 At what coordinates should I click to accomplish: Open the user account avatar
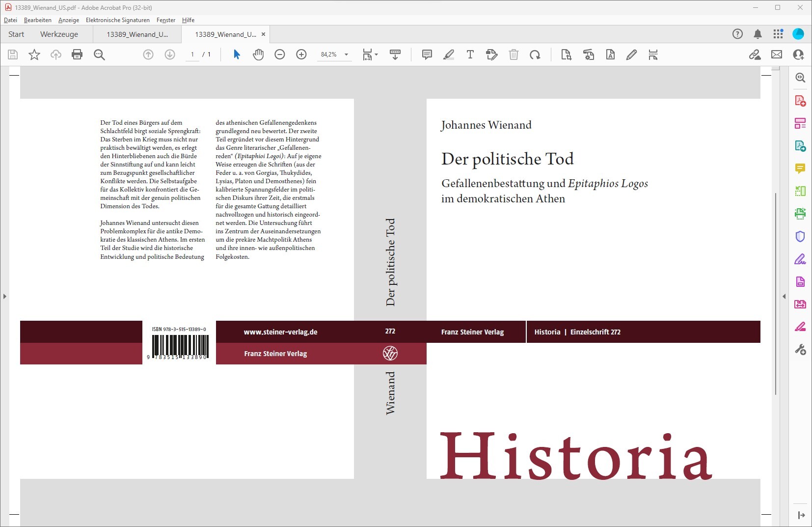pos(798,34)
